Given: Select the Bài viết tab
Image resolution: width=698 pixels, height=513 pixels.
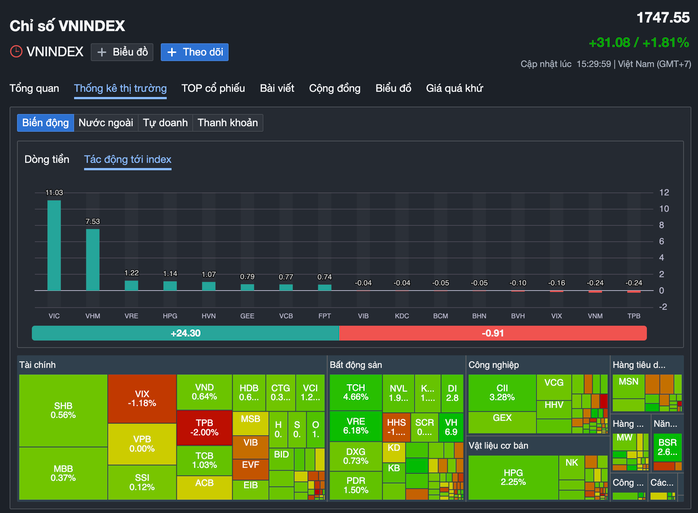Looking at the screenshot, I should pyautogui.click(x=277, y=88).
